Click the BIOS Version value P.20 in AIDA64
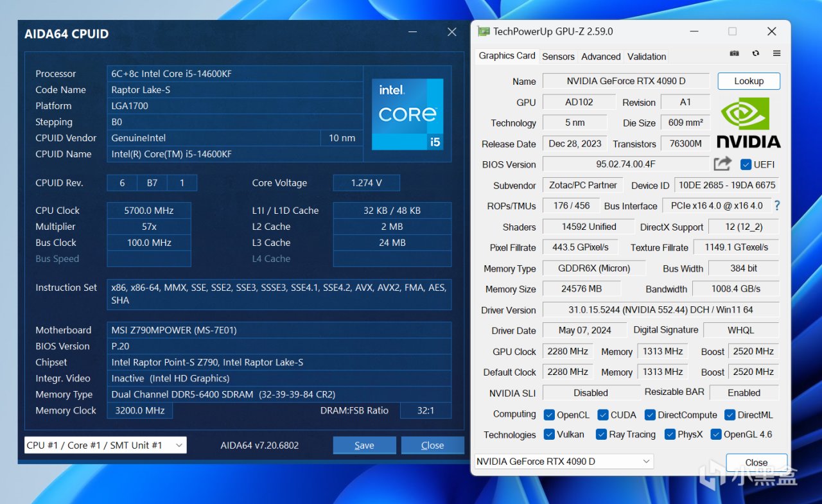The height and width of the screenshot is (504, 822). coord(279,346)
